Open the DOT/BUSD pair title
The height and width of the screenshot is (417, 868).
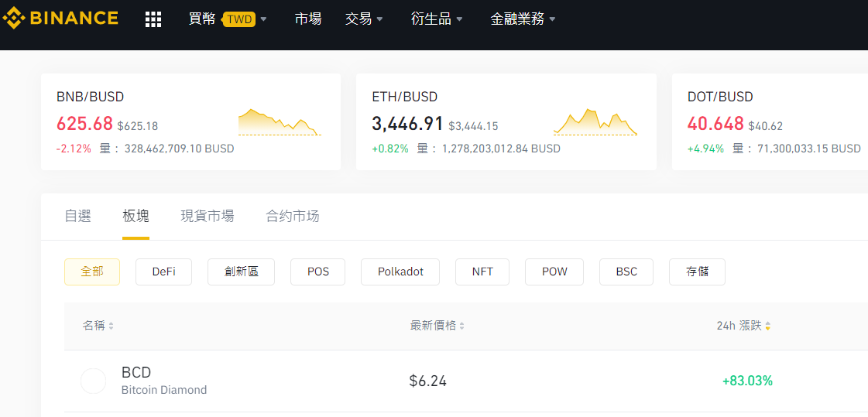720,97
